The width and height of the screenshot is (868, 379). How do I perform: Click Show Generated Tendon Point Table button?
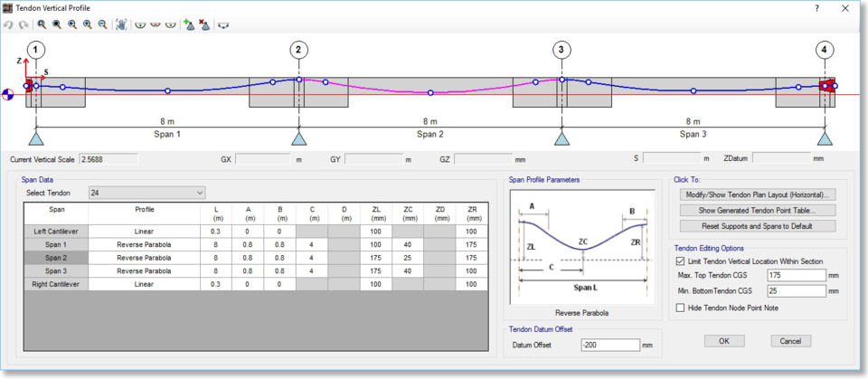[x=757, y=210]
